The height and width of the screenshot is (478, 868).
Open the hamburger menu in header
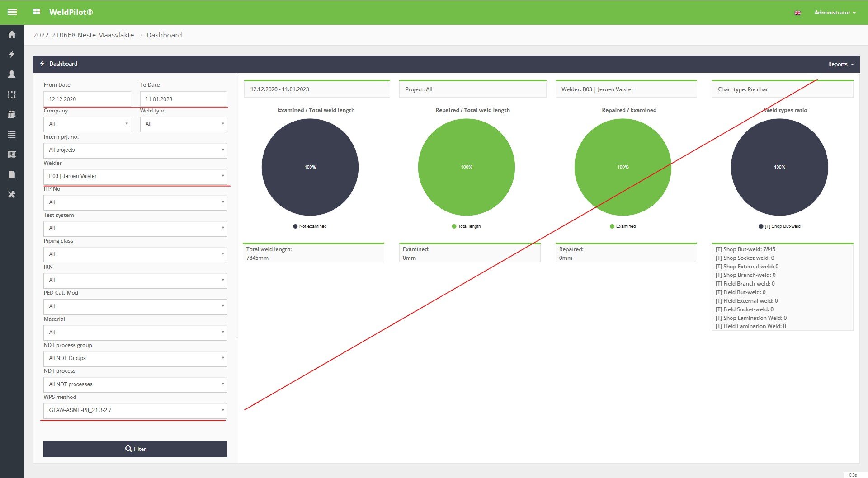click(12, 12)
